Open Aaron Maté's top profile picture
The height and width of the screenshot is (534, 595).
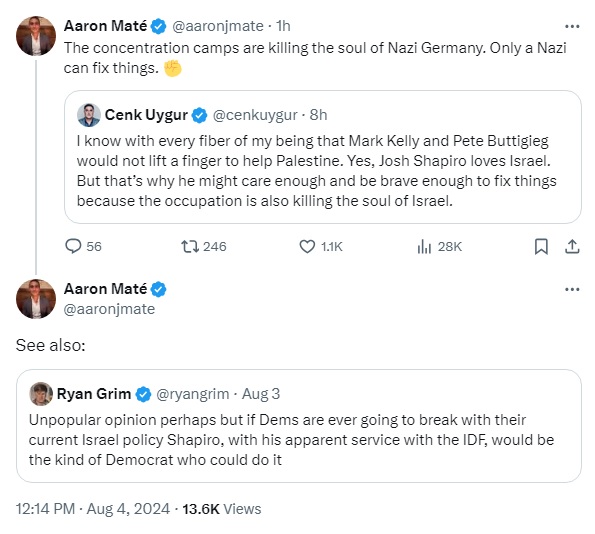[x=36, y=36]
